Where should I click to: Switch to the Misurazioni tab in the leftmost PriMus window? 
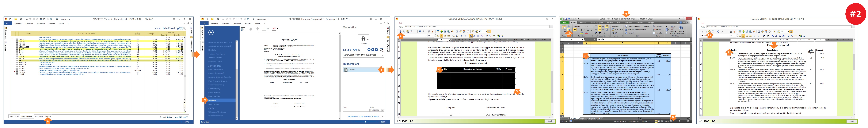click(x=39, y=116)
